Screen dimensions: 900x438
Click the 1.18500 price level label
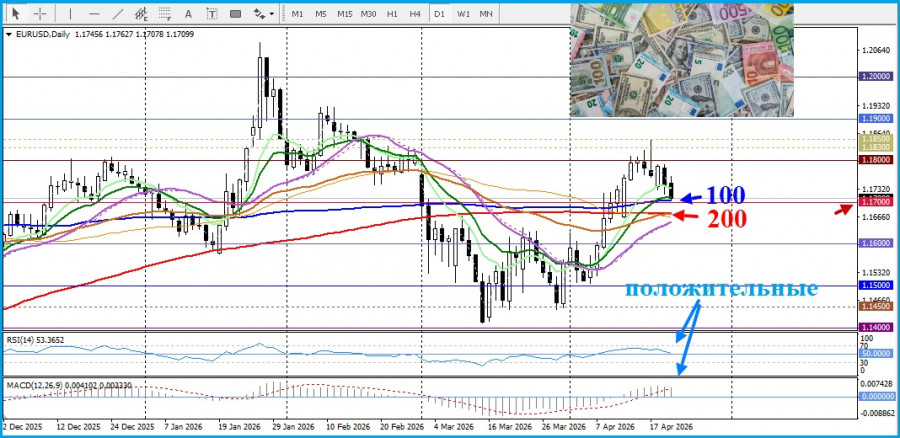click(x=875, y=139)
